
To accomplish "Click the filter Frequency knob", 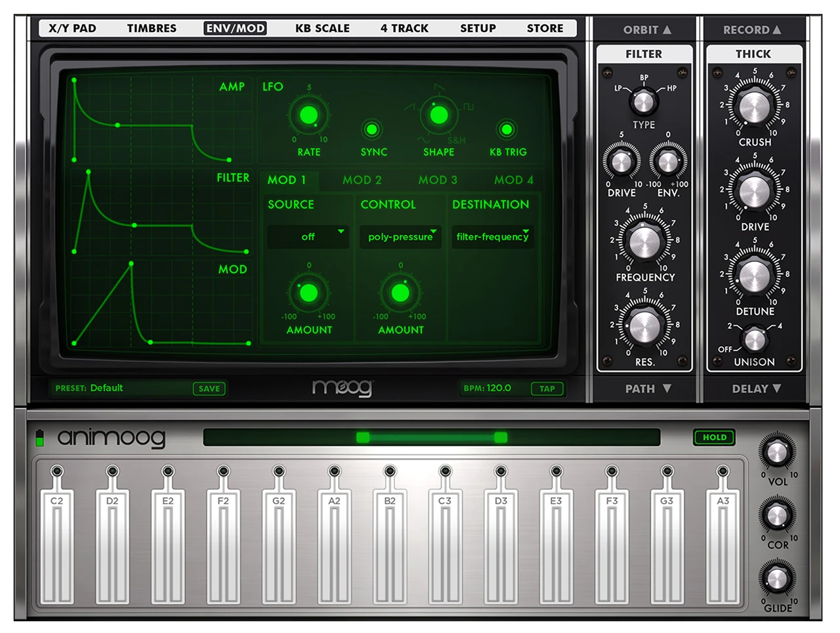I will coord(644,242).
